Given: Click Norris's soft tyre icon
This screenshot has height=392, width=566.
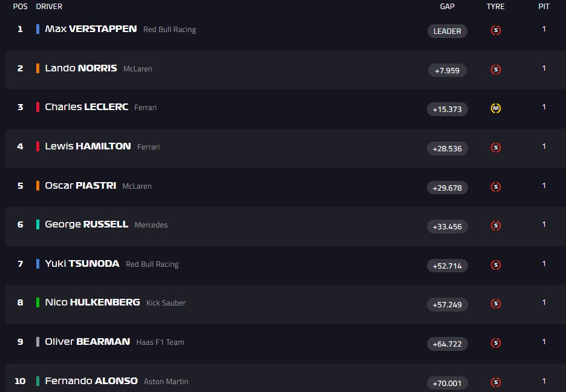Looking at the screenshot, I should 496,70.
